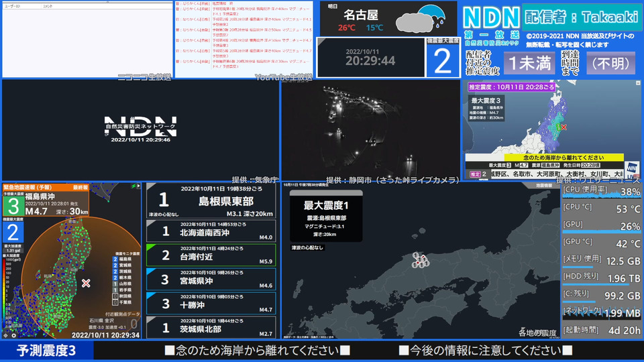This screenshot has width=644, height=362.
Task: Click the 1未満 estimated intensity box
Action: click(x=529, y=63)
